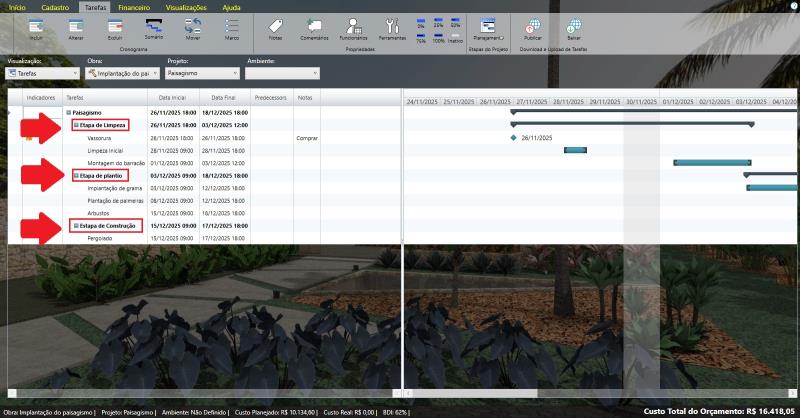Select the Vassoura milestone diamond marker
The height and width of the screenshot is (418, 800).
click(x=513, y=137)
